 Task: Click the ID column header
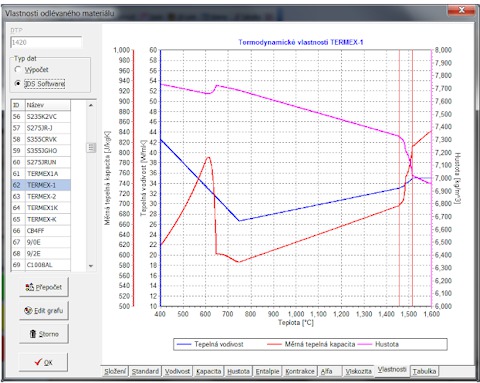(x=18, y=105)
